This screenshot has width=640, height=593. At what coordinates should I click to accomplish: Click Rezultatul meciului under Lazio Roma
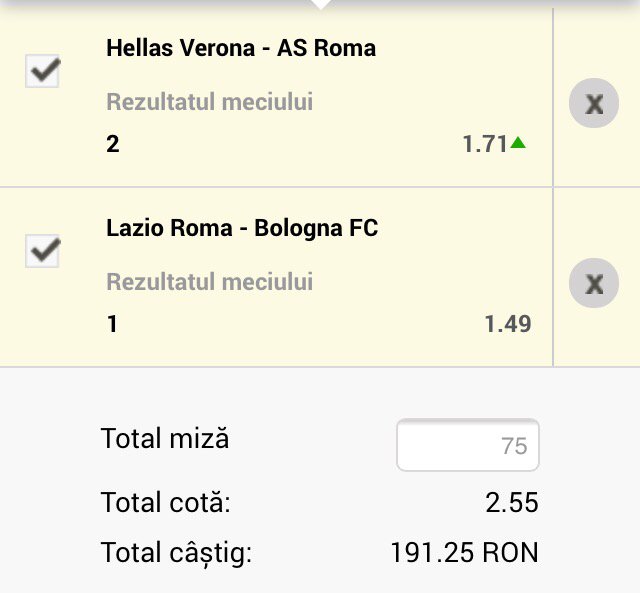[x=210, y=282]
